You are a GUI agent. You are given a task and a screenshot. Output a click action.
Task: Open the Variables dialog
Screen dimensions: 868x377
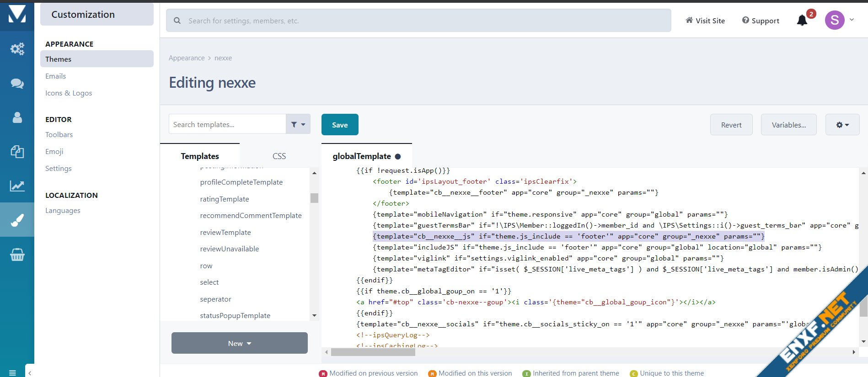(788, 125)
